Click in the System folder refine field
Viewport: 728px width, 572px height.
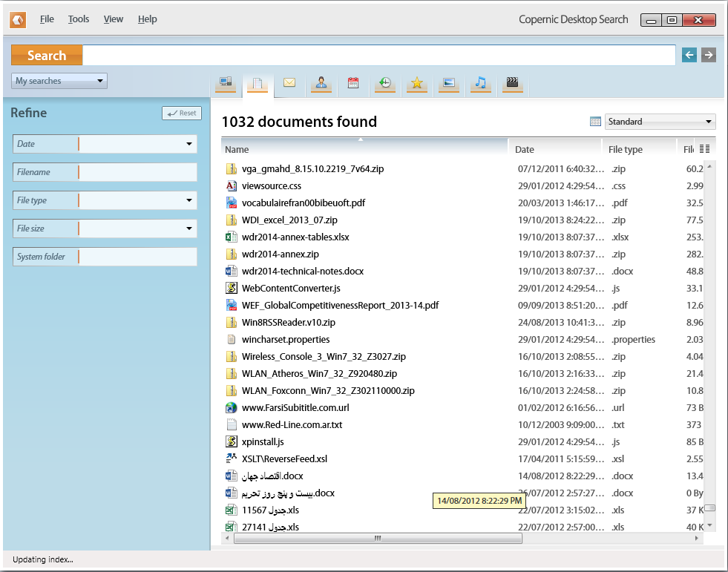coord(138,257)
